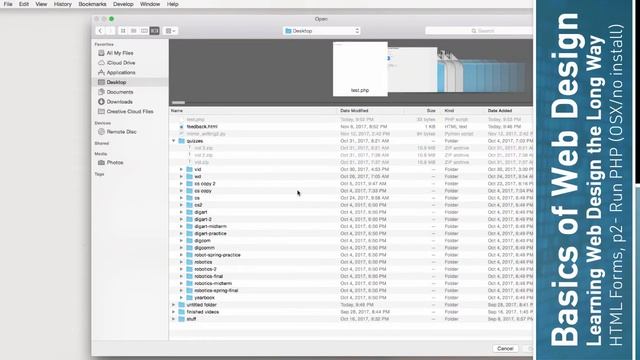Collapse the quizzes folder disclosure triangle
The width and height of the screenshot is (640, 360).
(x=173, y=141)
